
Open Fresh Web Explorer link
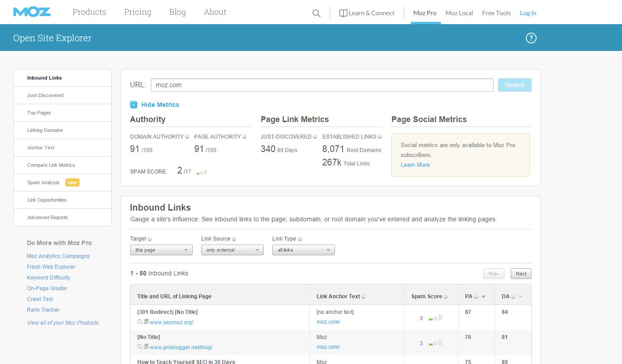[51, 267]
